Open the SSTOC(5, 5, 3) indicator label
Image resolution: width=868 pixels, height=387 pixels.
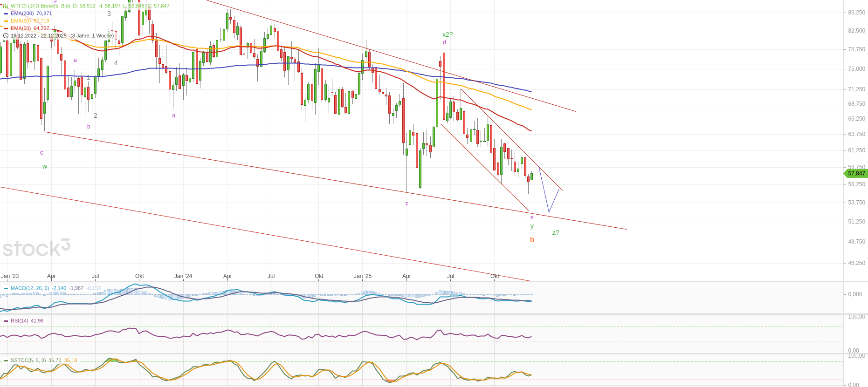point(28,360)
